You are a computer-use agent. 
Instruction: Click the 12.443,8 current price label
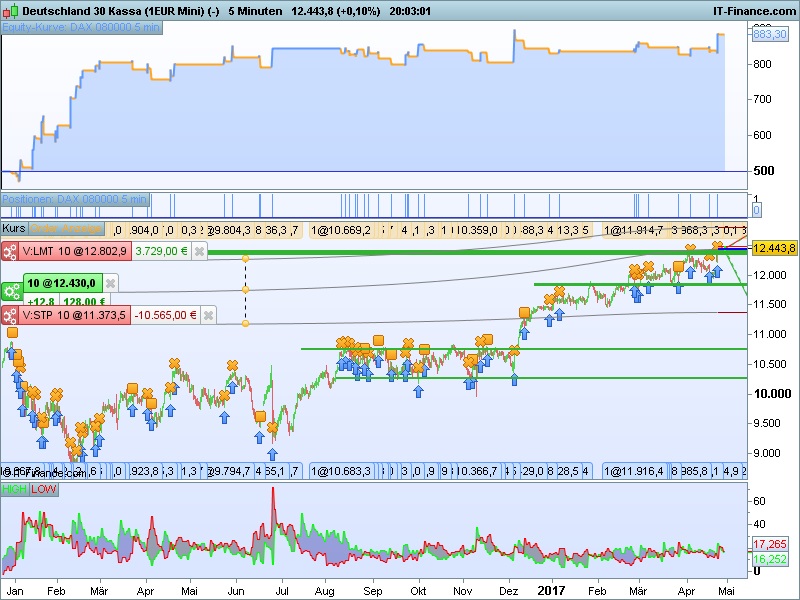point(773,248)
